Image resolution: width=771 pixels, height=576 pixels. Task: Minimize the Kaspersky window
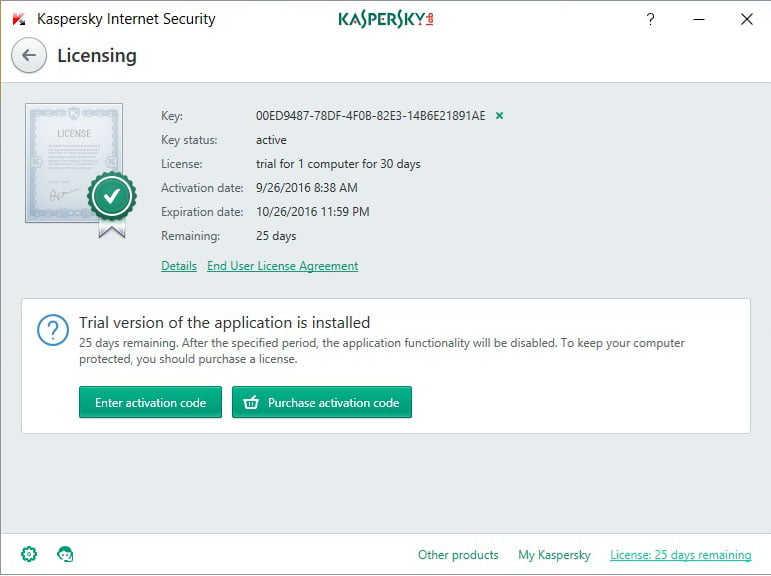[699, 19]
